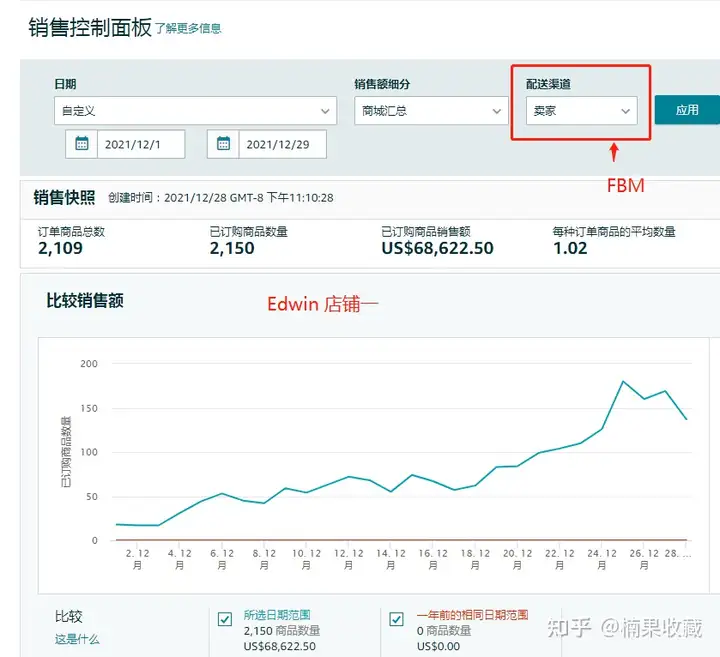Click the 订单商品总数 value 2,109

click(x=60, y=248)
